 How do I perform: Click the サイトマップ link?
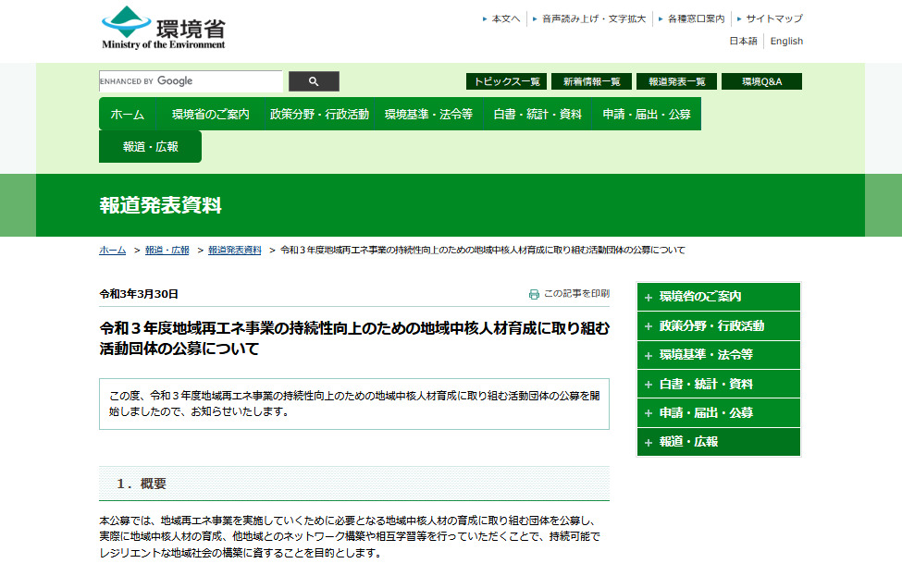pos(773,17)
